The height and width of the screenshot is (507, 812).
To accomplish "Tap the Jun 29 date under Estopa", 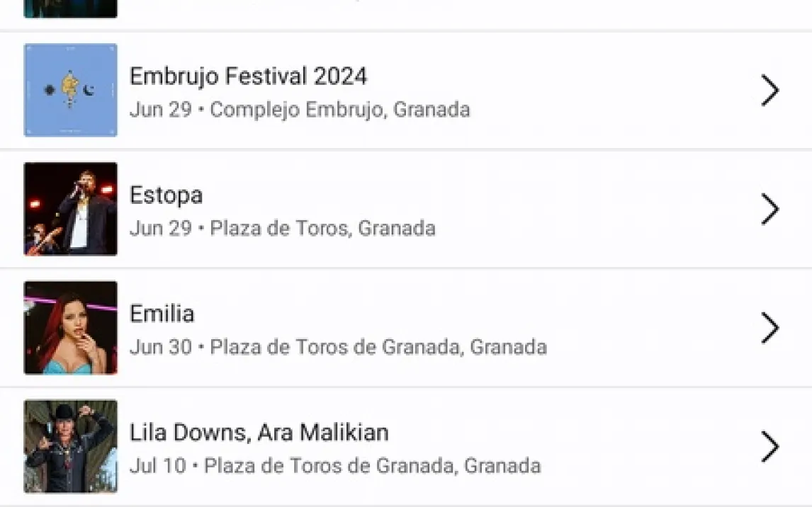I will (160, 229).
